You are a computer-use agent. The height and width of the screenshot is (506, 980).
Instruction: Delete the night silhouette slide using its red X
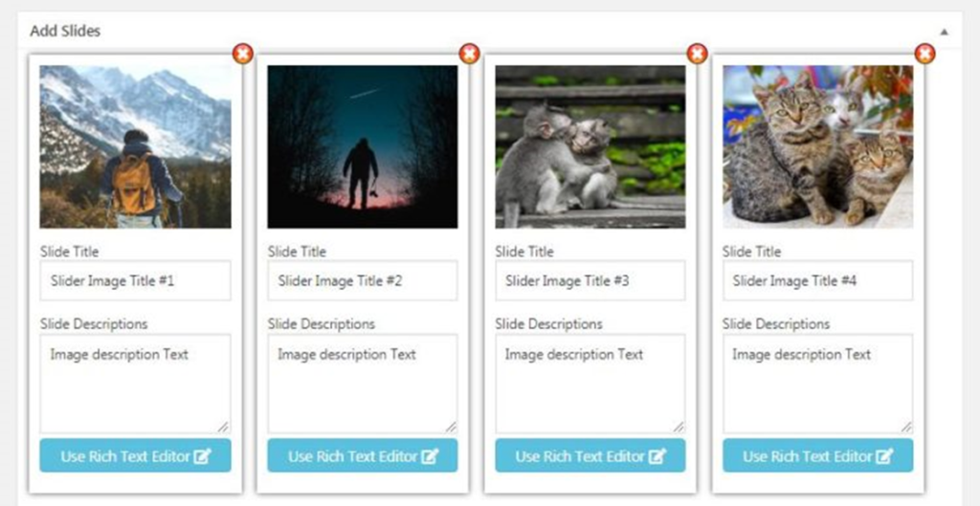click(469, 54)
